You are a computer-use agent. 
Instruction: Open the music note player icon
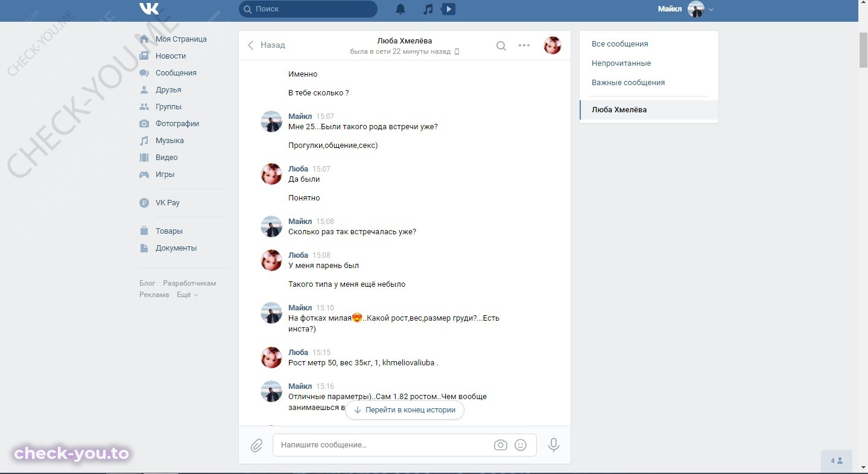pos(428,9)
